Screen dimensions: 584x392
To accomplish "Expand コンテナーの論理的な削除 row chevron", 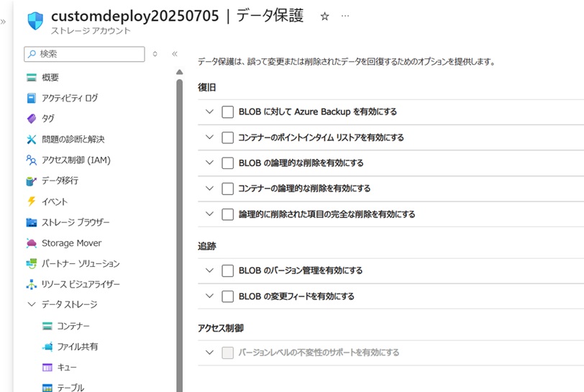I will point(210,188).
